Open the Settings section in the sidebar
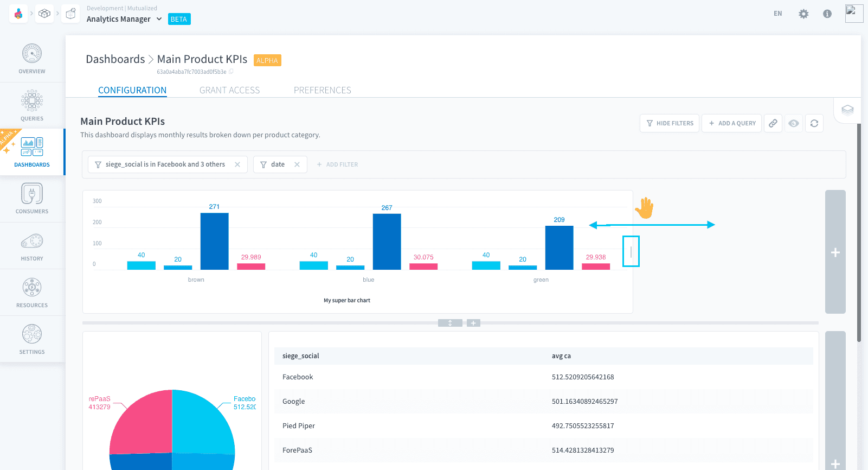This screenshot has width=868, height=470. 32,339
